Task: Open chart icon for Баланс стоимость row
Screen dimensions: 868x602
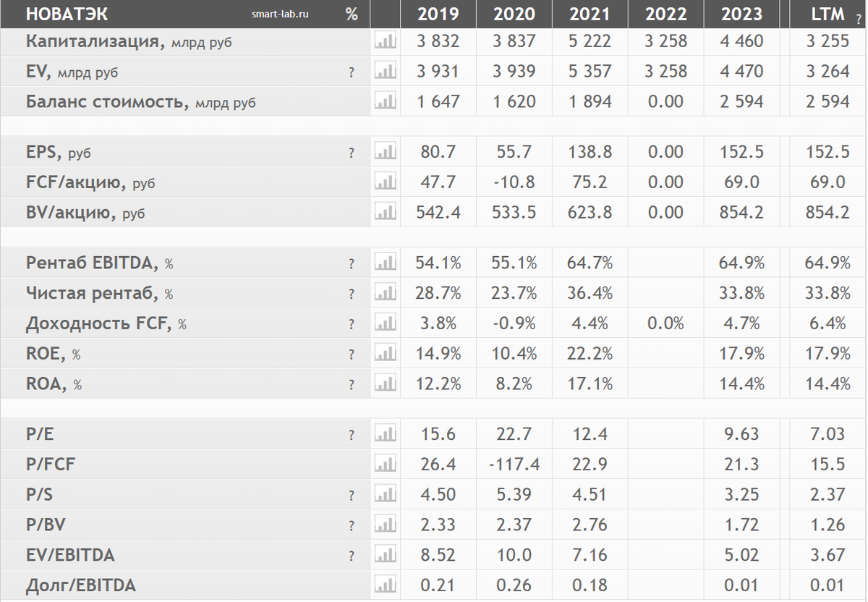Action: point(386,102)
